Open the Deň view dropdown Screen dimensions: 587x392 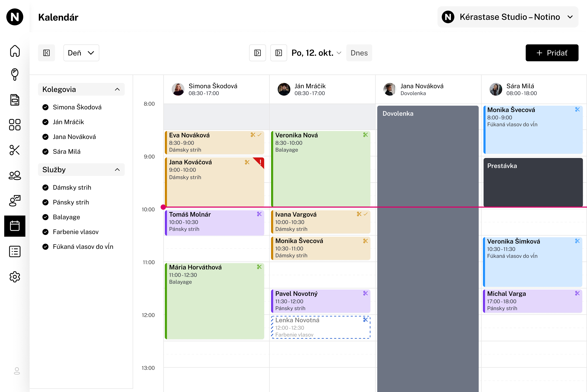click(x=81, y=53)
